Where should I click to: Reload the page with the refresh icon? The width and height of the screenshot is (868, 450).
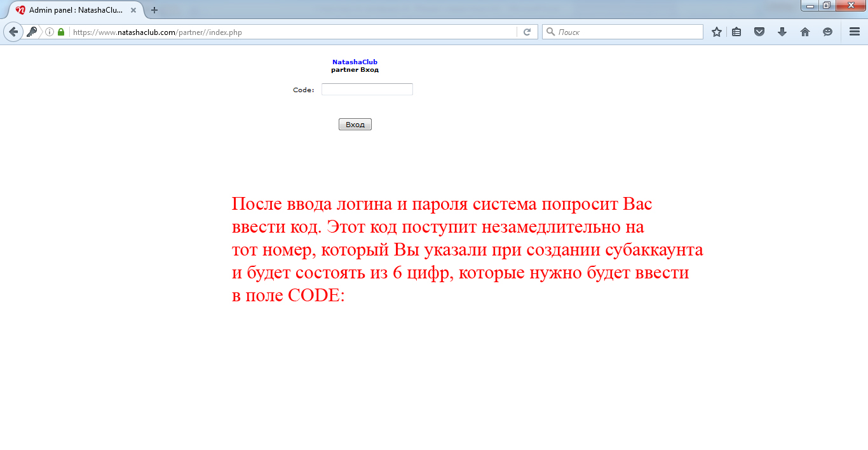527,32
